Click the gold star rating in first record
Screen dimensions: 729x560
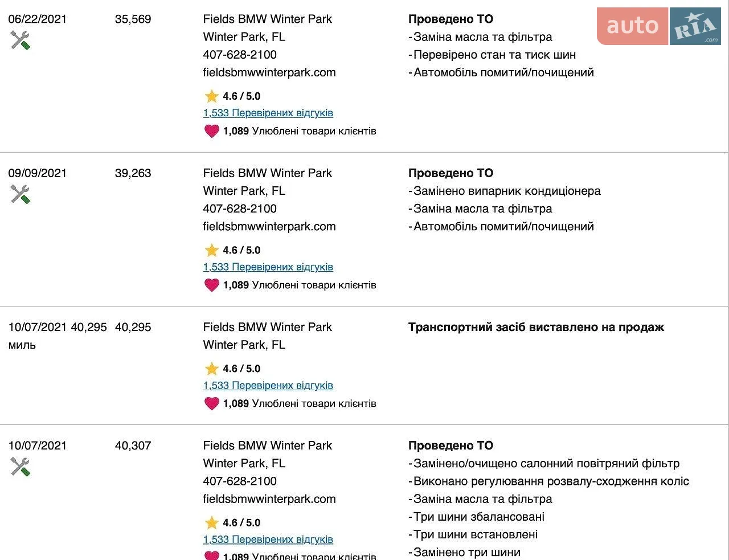coord(212,96)
